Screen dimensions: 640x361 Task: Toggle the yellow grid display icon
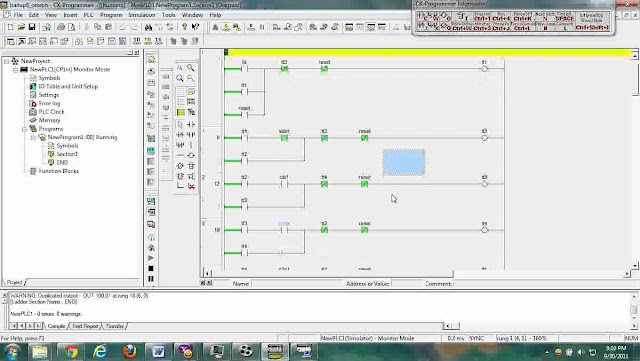[180, 112]
